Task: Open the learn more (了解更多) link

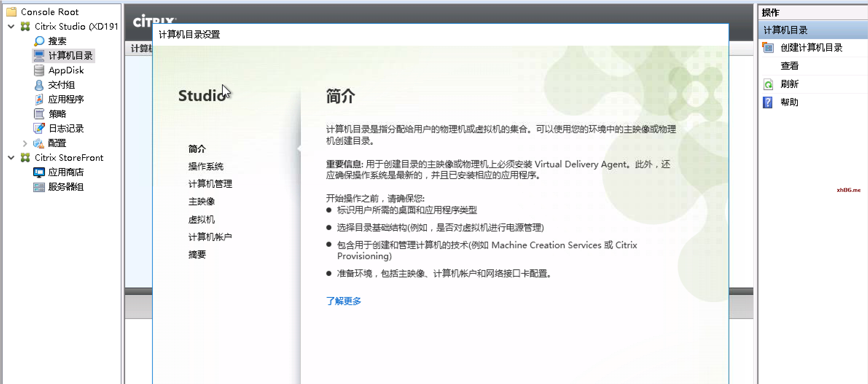Action: coord(343,301)
